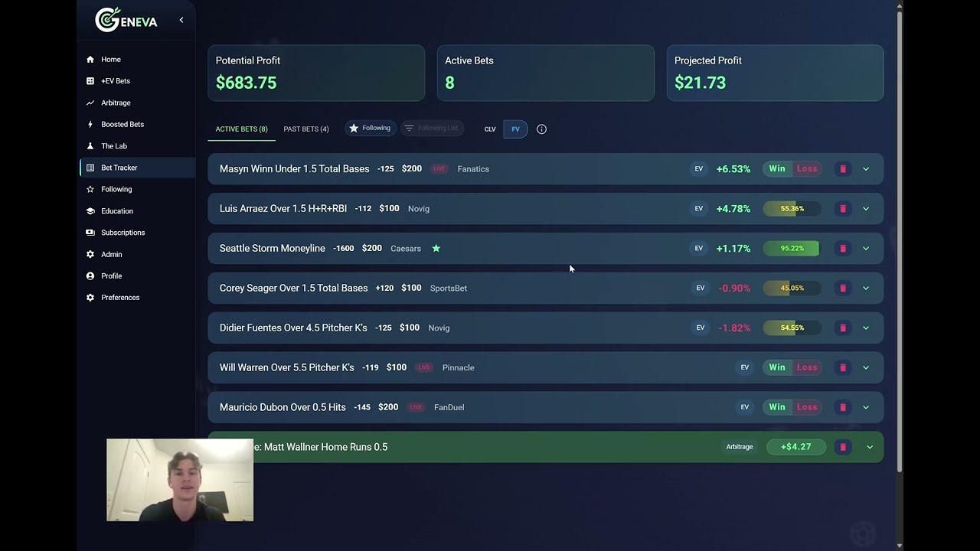980x551 pixels.
Task: Select Bet Tracker in sidebar
Action: tap(137, 168)
